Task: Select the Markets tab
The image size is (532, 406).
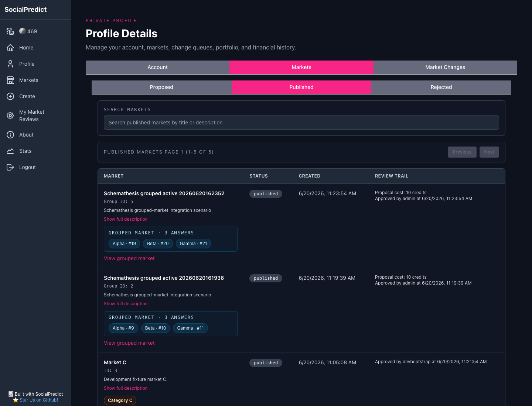Action: pos(301,67)
